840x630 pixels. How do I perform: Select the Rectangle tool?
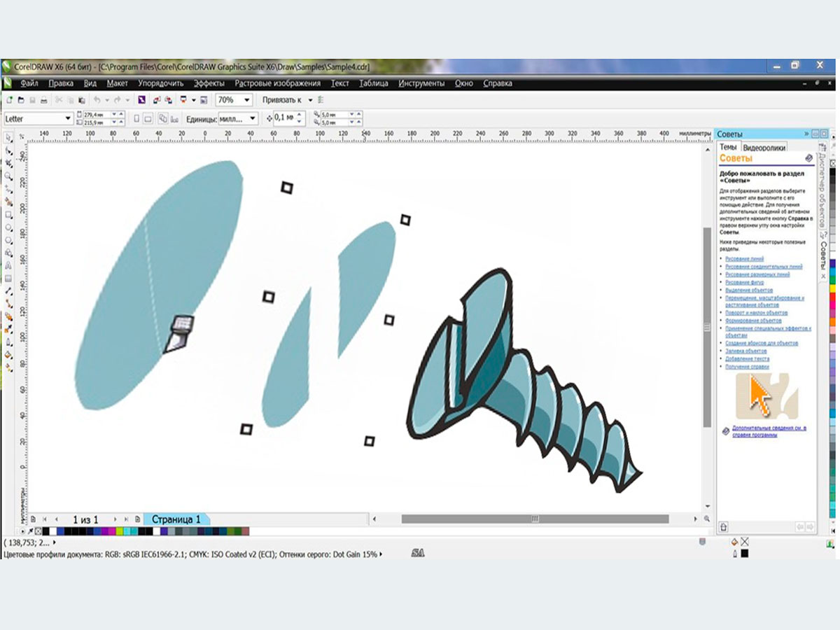click(x=8, y=214)
